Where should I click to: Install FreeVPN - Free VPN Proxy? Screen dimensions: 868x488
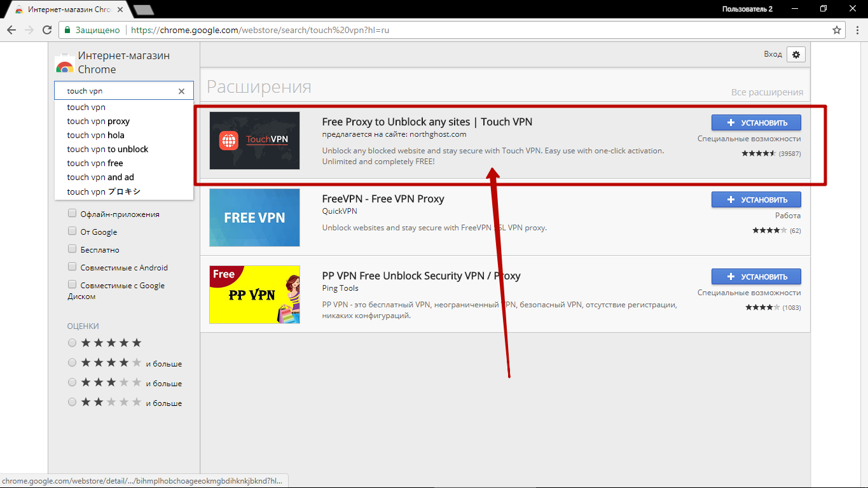[x=756, y=200]
